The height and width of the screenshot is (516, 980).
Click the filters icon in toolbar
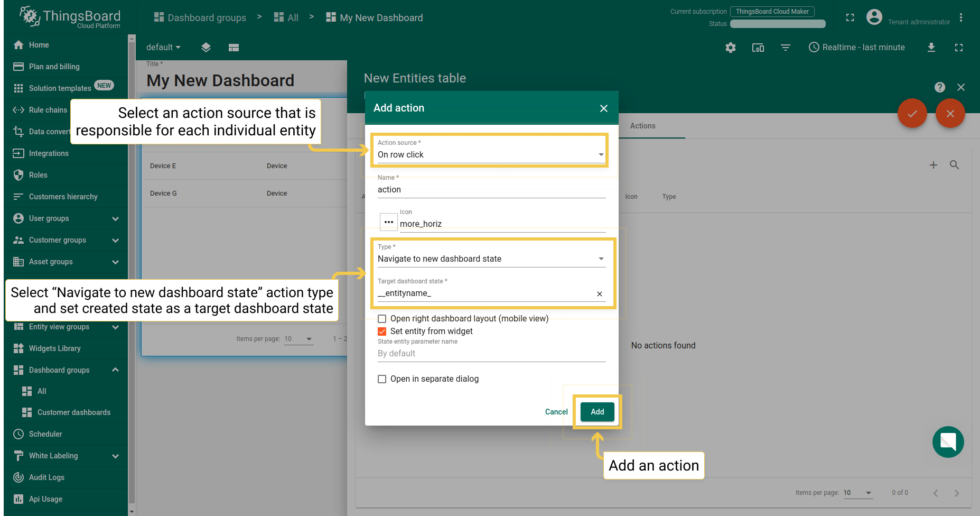tap(786, 48)
